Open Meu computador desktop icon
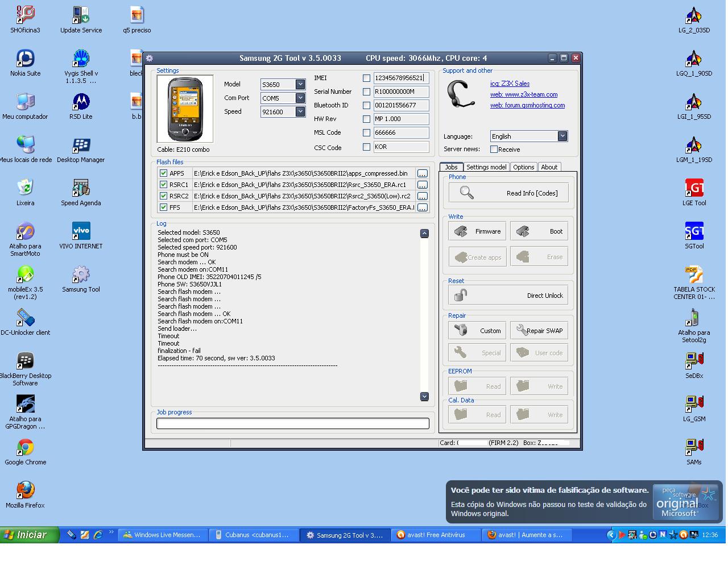Image resolution: width=728 pixels, height=582 pixels. (25, 106)
